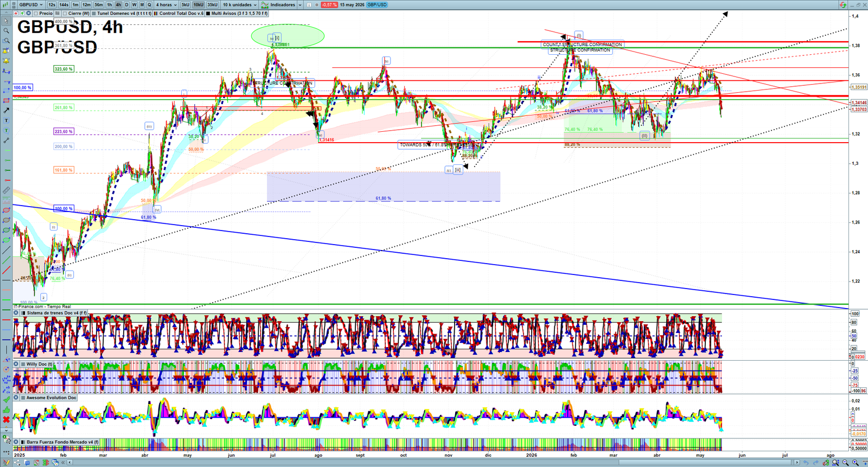Toggle the Precio checkbox
The image size is (868, 467).
36,14
